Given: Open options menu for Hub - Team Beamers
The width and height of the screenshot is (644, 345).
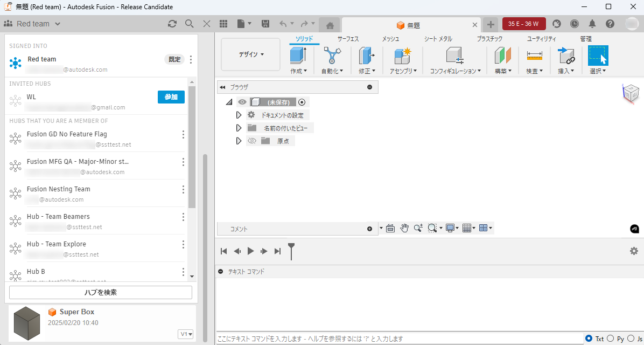Looking at the screenshot, I should 183,217.
